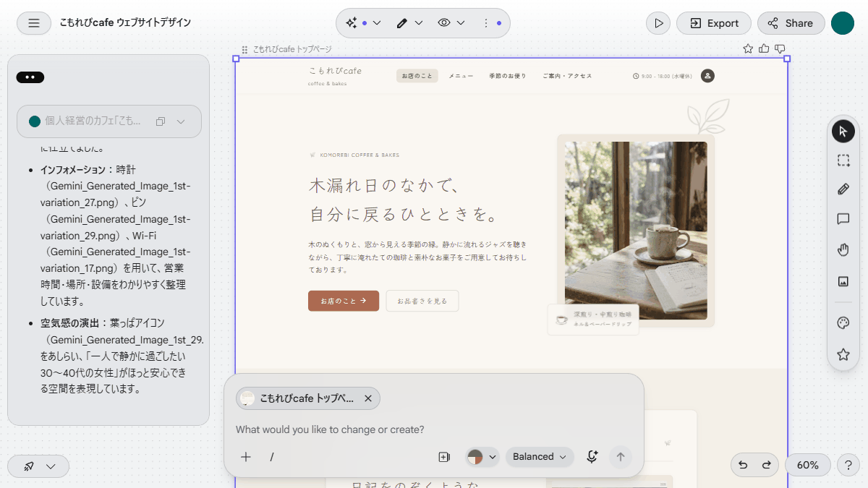Start voice input with the microphone icon
The image size is (868, 488).
click(592, 457)
